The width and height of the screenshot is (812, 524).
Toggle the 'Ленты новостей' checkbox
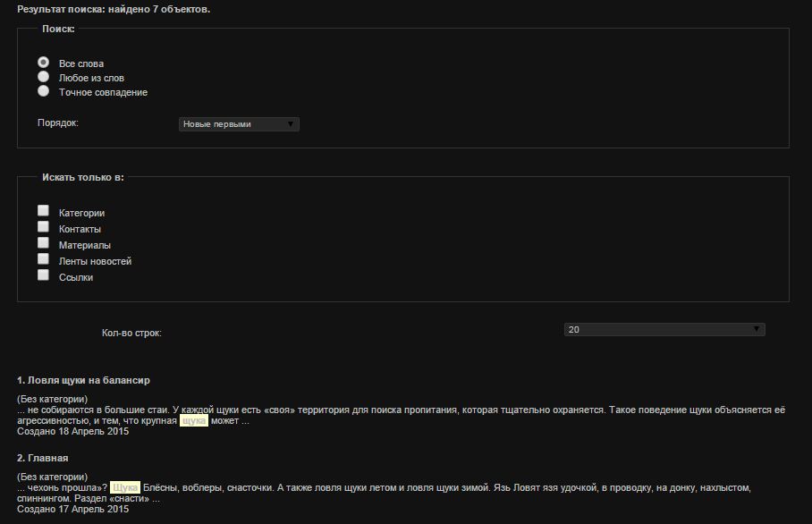pyautogui.click(x=44, y=258)
